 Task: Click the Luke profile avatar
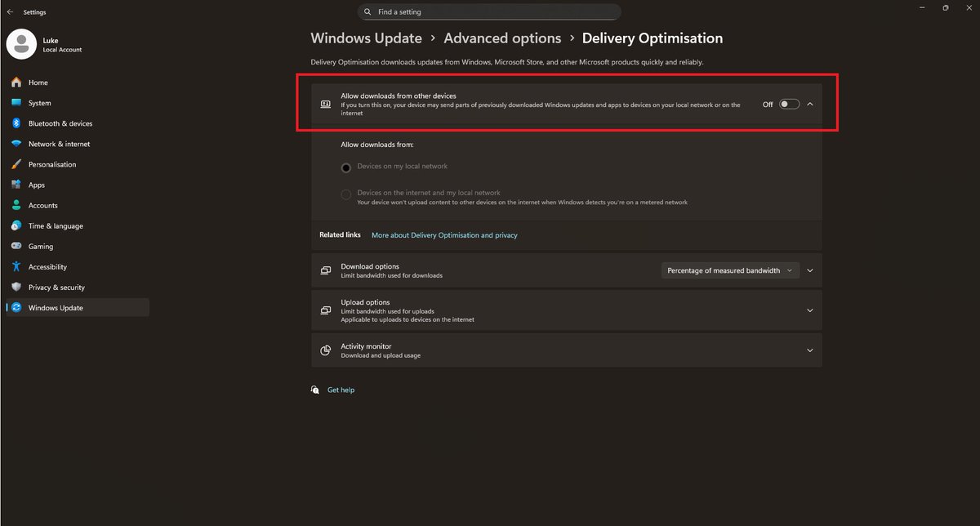pos(21,44)
